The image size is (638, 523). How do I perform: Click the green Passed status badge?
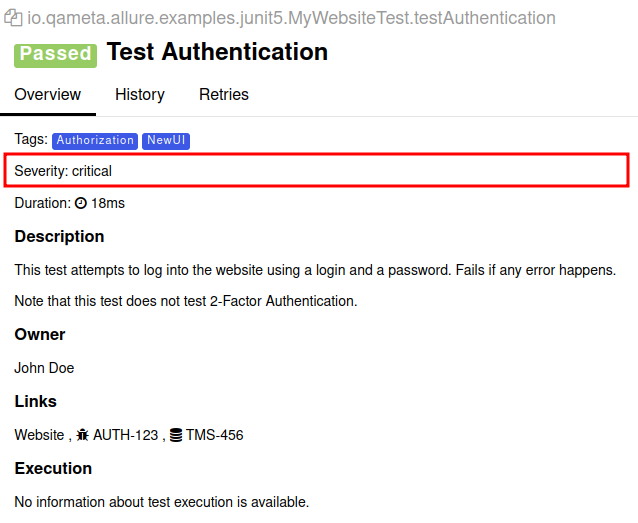[x=55, y=53]
